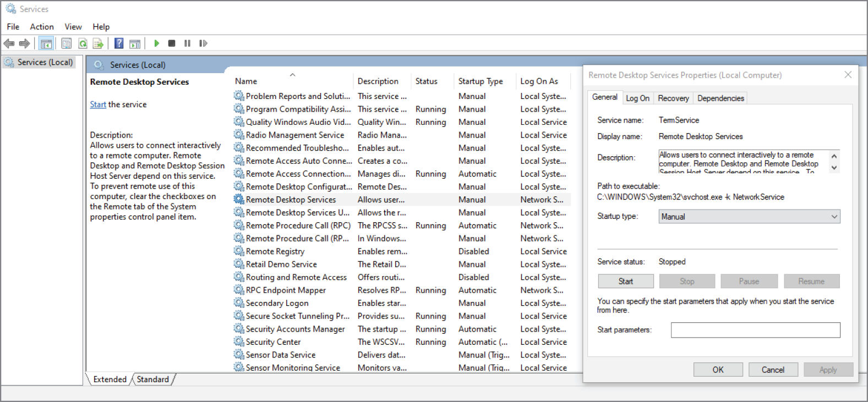Image resolution: width=868 pixels, height=402 pixels.
Task: Click the Resume button in the properties dialog
Action: tap(812, 281)
